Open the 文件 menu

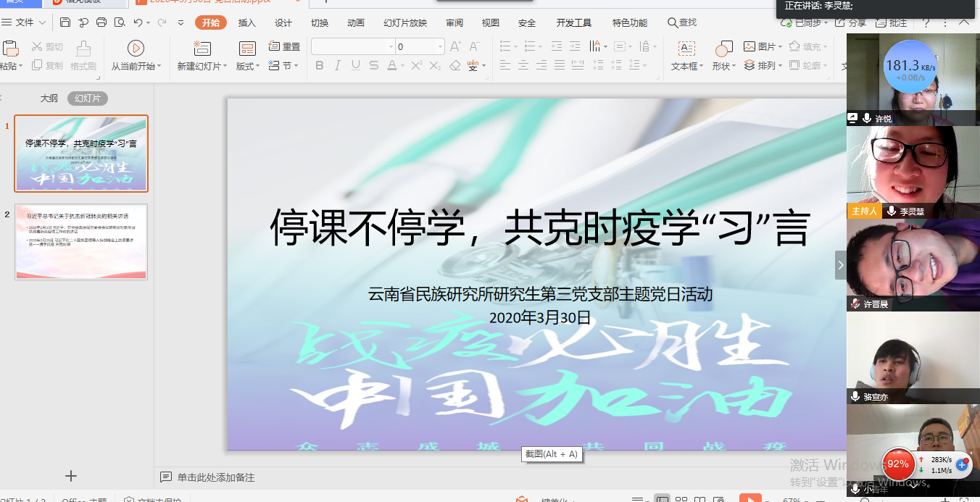pyautogui.click(x=25, y=22)
